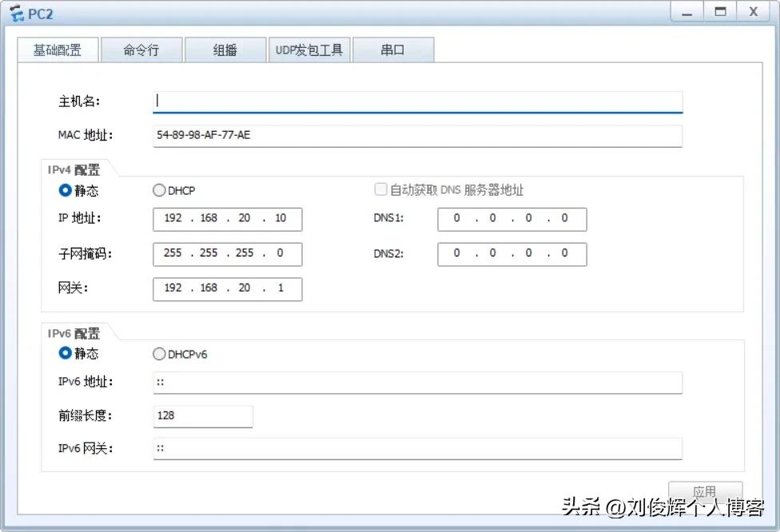Open the 串口 tab
This screenshot has width=780, height=532.
393,50
